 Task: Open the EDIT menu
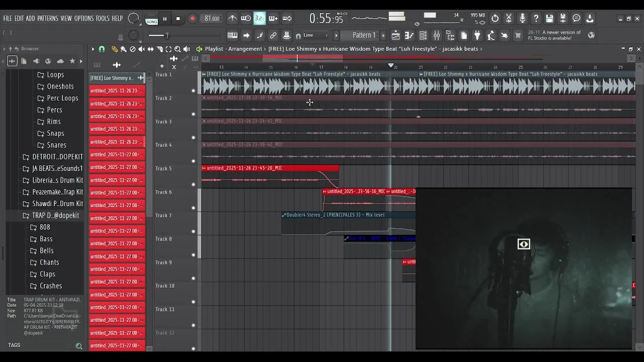pos(19,19)
